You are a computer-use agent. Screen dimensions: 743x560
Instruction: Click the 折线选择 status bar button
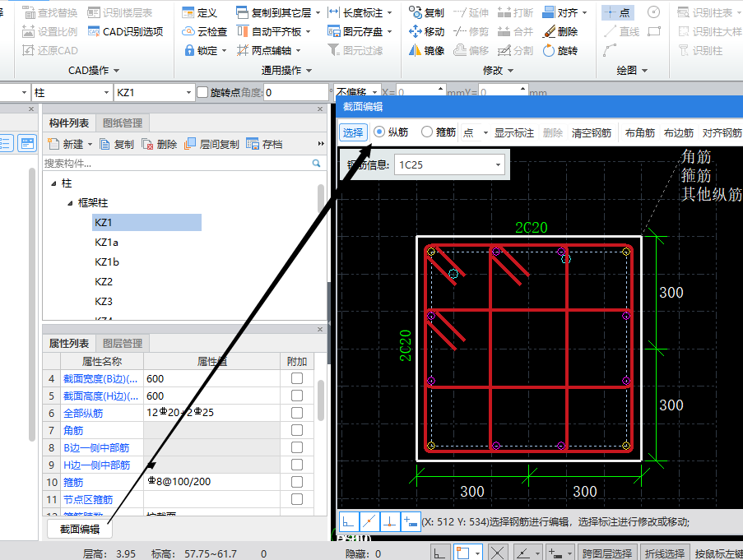[664, 553]
